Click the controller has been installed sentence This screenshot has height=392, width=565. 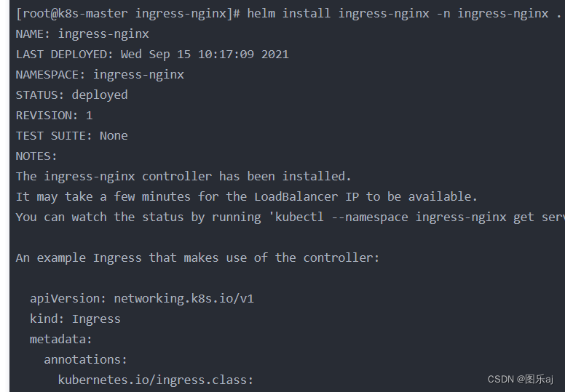pos(183,177)
